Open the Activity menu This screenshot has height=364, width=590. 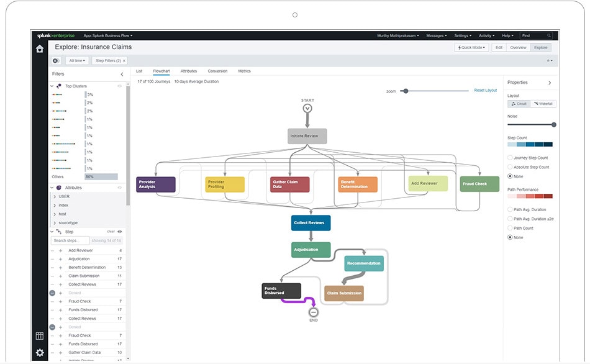click(x=486, y=35)
